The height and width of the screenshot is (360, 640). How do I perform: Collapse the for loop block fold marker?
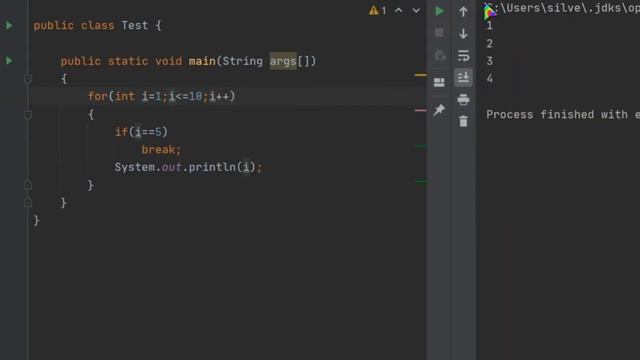click(28, 115)
